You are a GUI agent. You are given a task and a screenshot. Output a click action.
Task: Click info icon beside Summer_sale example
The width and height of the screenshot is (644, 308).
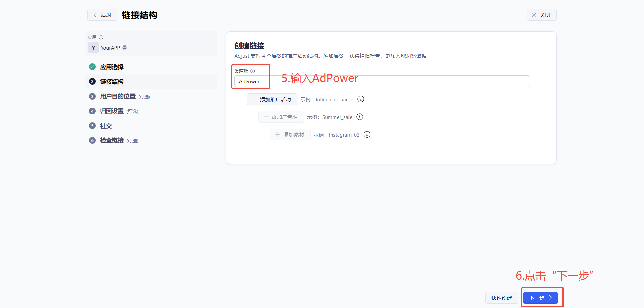(360, 117)
